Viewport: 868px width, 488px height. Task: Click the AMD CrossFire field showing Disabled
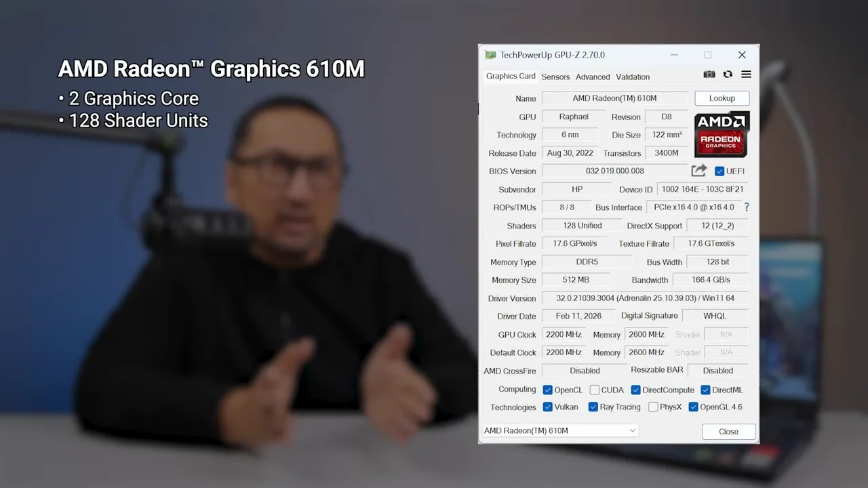click(585, 371)
